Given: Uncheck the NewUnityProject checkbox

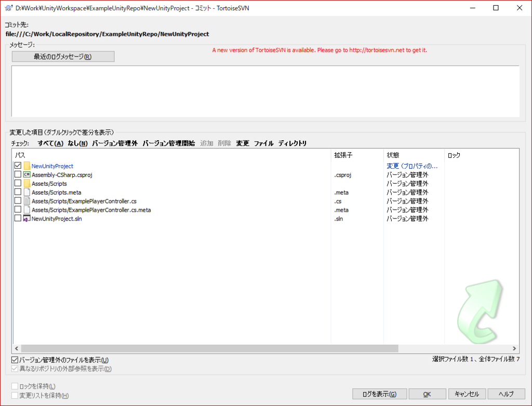Looking at the screenshot, I should [18, 166].
